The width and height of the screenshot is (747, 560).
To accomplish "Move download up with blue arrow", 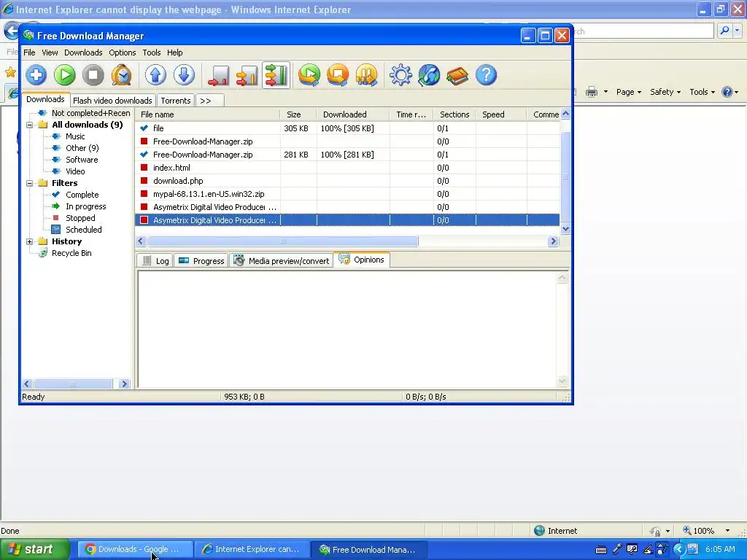I will pos(156,75).
